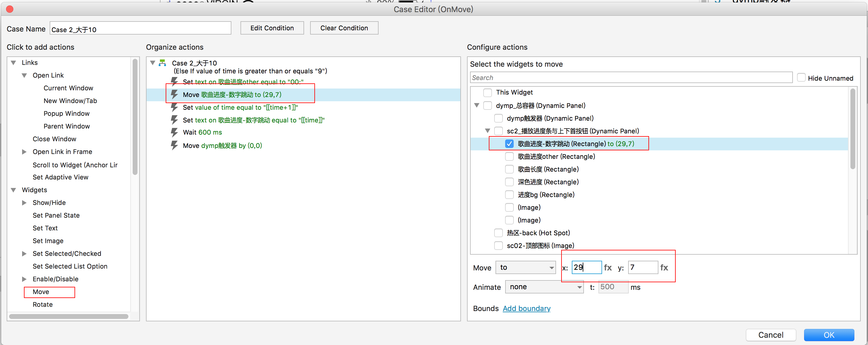The width and height of the screenshot is (868, 345).
Task: Check the This Widget checkbox
Action: [487, 92]
